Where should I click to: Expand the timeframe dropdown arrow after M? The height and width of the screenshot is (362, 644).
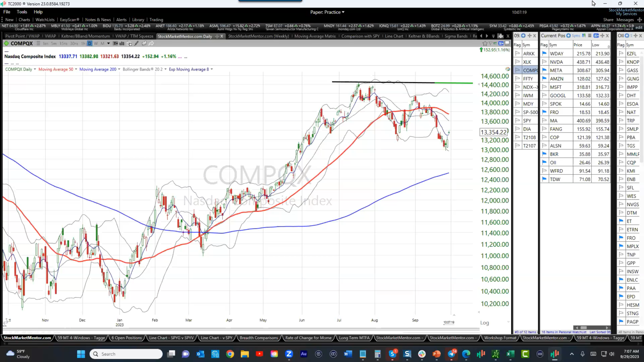(108, 43)
